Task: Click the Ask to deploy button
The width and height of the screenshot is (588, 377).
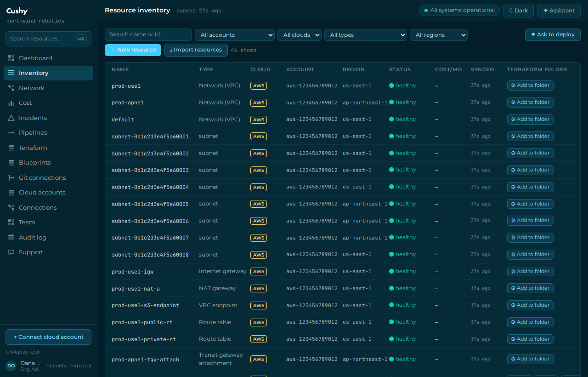Action: [x=553, y=34]
